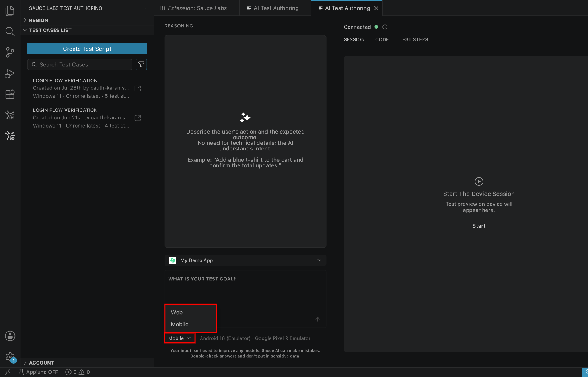
Task: Focus the Search Test Cases field
Action: [80, 64]
